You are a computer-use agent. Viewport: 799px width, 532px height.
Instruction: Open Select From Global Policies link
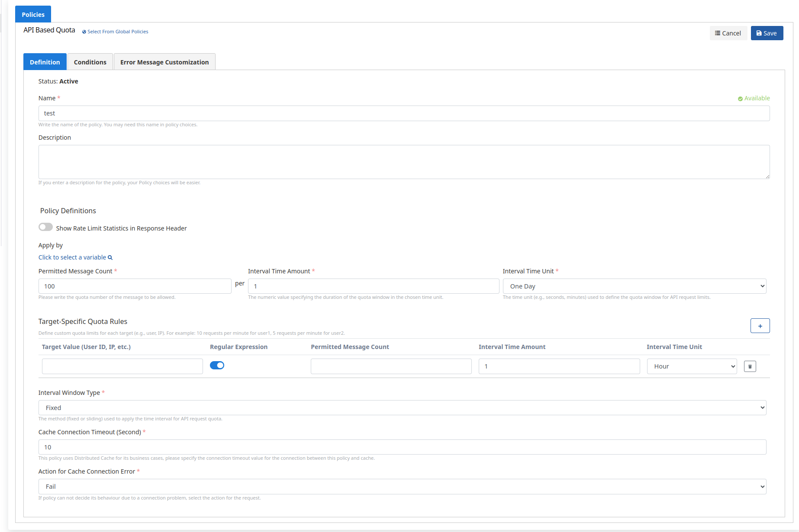(118, 32)
